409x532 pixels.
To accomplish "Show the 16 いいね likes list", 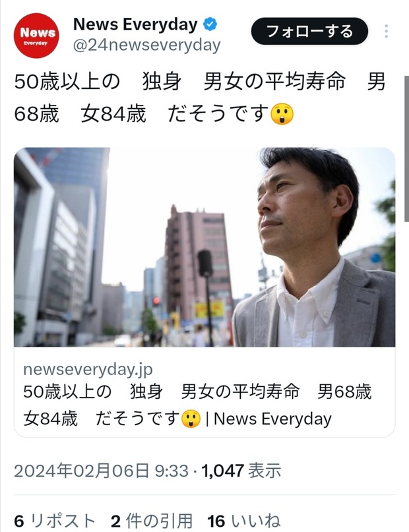I will 243,521.
